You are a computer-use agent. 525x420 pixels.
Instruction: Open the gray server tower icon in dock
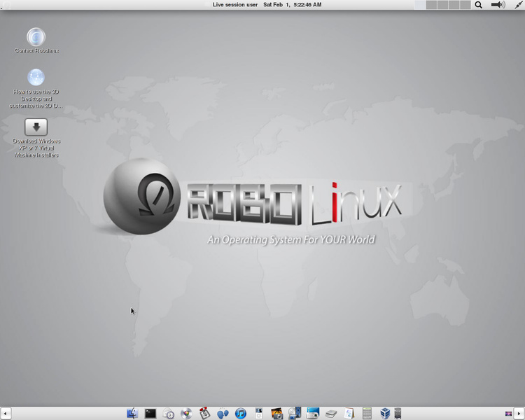coord(398,413)
